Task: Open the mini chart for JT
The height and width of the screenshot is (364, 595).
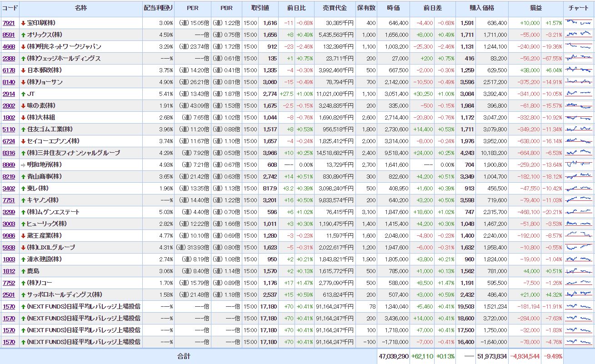Action: 578,94
